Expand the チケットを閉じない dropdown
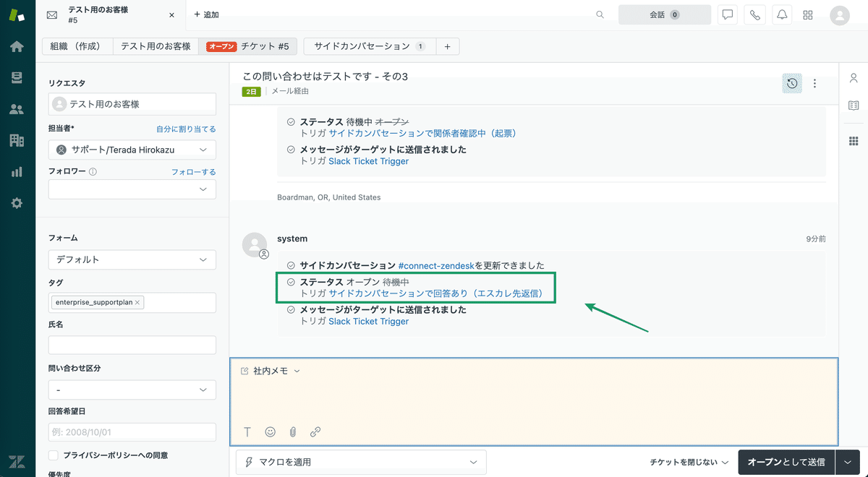Screen dimensions: 868x477 click(689, 462)
